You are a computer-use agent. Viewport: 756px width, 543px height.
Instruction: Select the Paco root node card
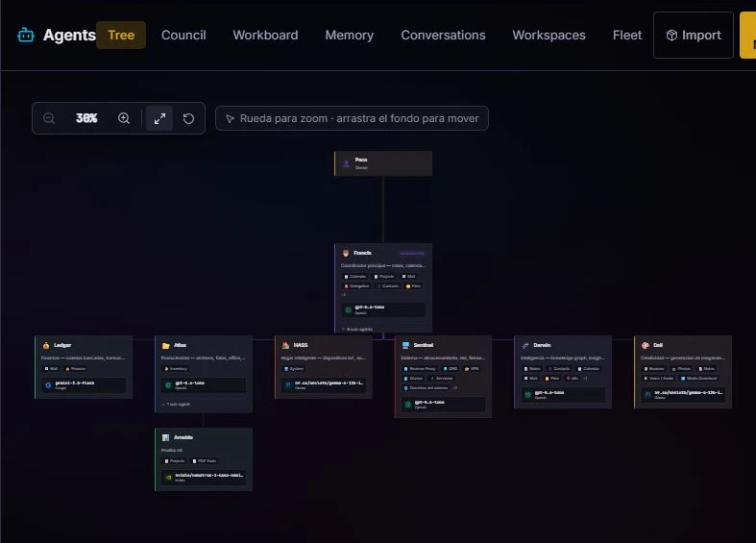pos(383,163)
